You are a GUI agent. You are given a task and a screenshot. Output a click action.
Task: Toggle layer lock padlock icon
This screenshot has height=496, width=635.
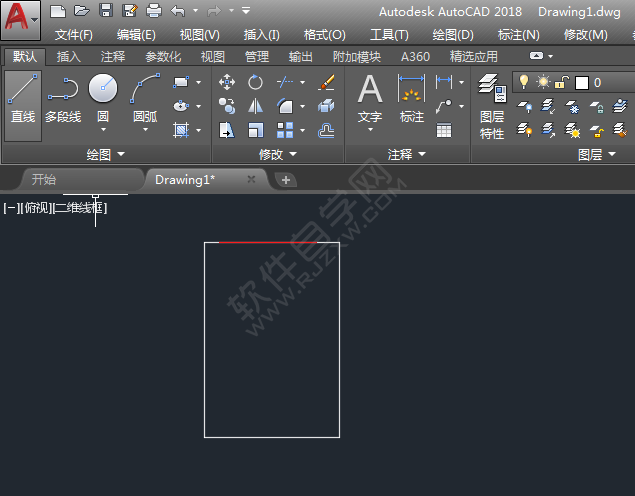562,82
